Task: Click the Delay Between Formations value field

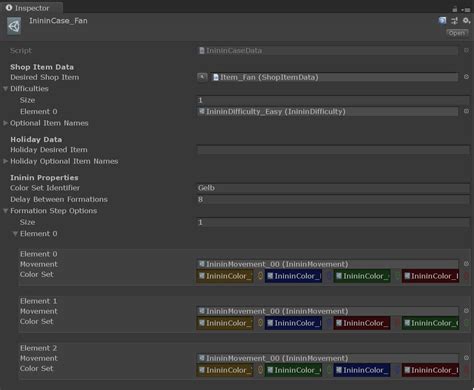Action: [333, 199]
